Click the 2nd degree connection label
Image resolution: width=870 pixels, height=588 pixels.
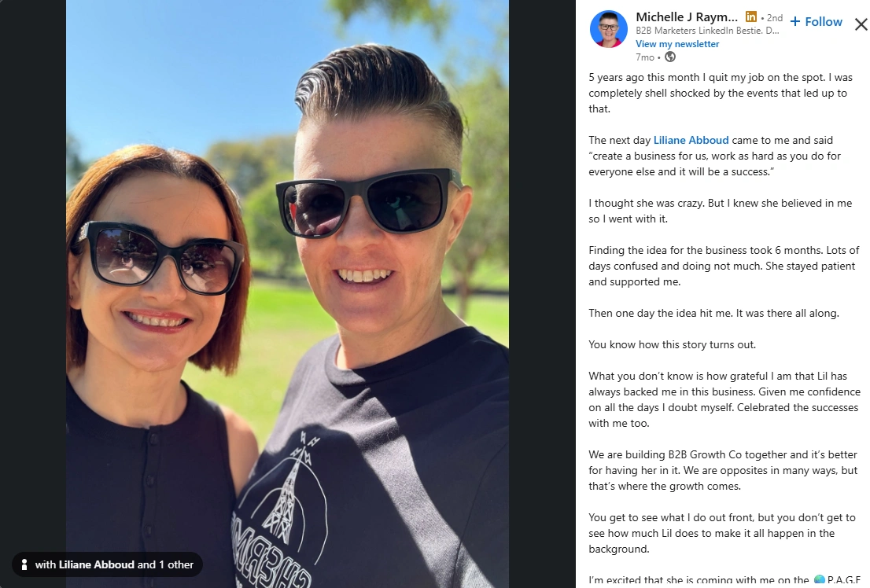point(775,18)
